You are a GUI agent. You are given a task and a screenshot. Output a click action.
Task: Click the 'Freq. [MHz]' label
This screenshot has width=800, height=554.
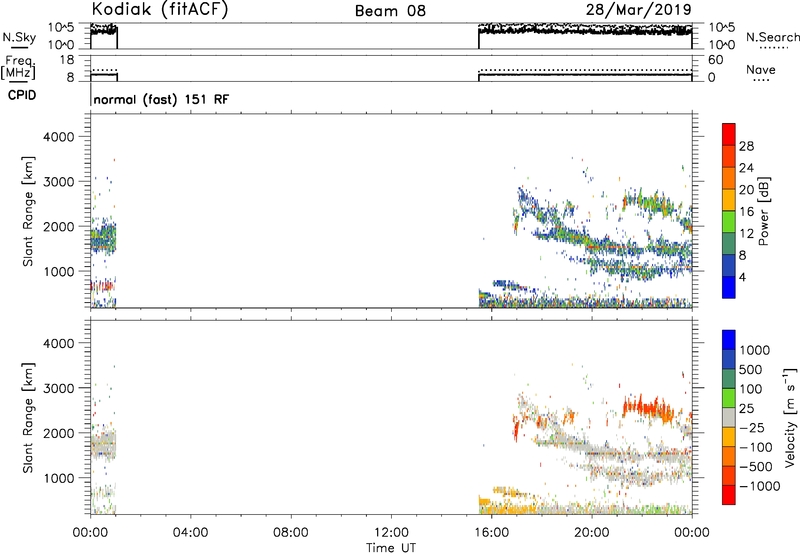(x=19, y=68)
